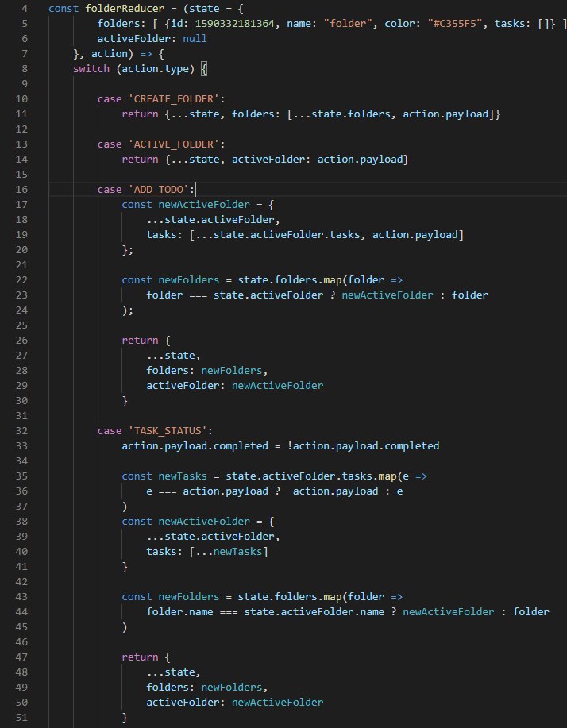Viewport: 567px width, 728px height.
Task: Click newFolders declaration on line 43
Action: (x=188, y=596)
